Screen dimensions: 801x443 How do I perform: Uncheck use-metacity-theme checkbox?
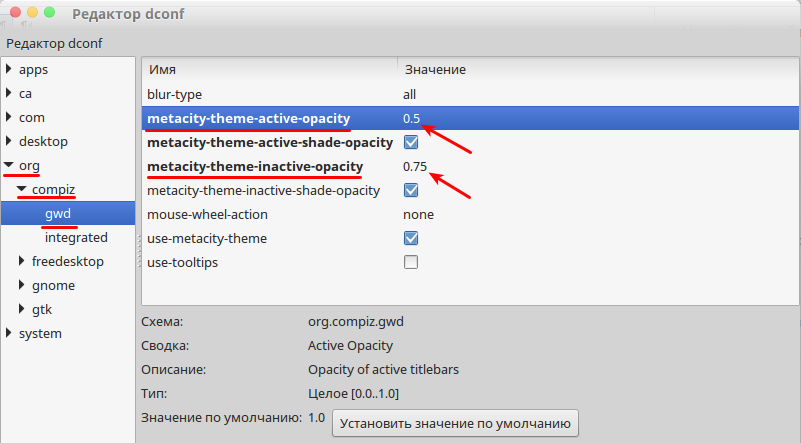tap(411, 238)
